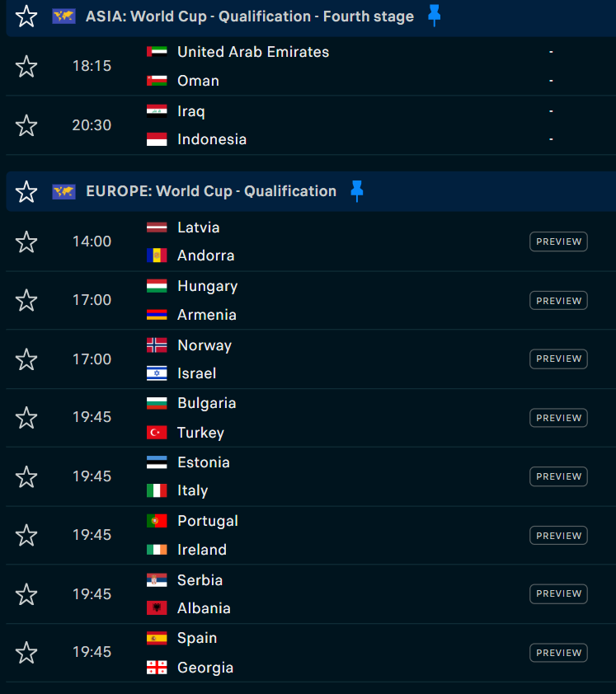Click the world map icon in the ASIA header

click(x=63, y=16)
